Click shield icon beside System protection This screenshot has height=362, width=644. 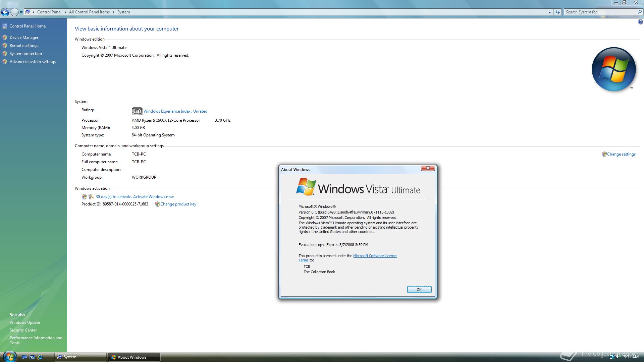click(5, 54)
